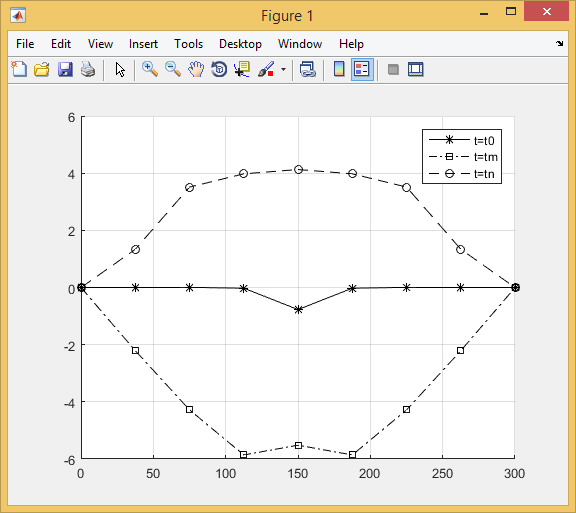576x513 pixels.
Task: Activate the Zoom In magnifier
Action: pyautogui.click(x=150, y=69)
